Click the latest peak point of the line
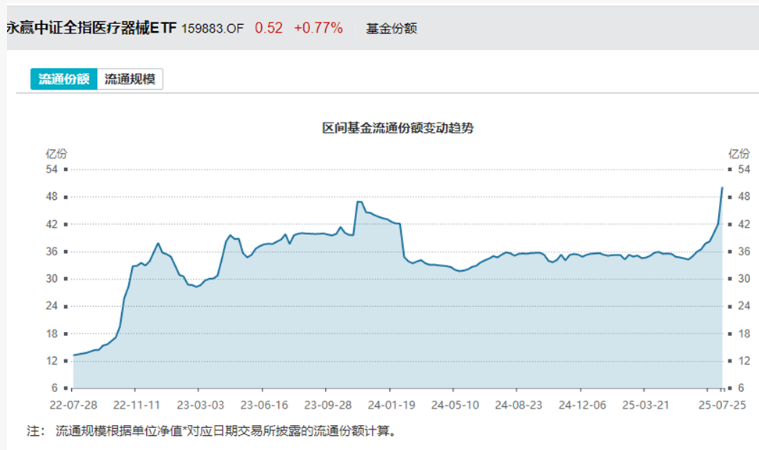Screen dimensions: 759x450 tap(722, 188)
